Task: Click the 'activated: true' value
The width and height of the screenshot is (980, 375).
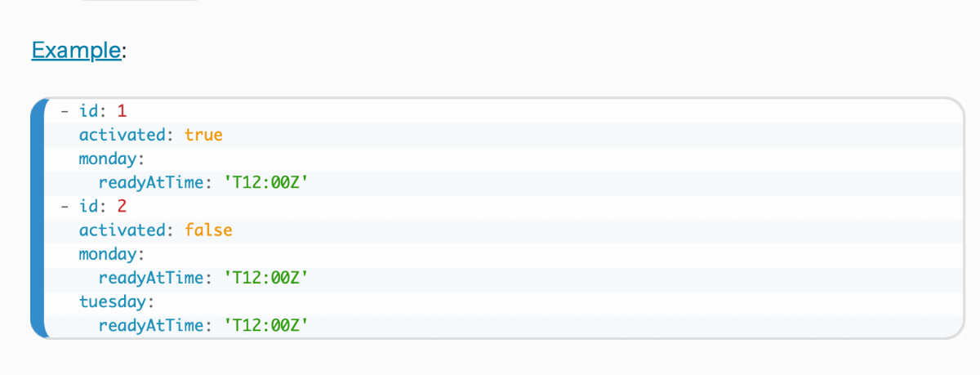Action: click(x=203, y=134)
